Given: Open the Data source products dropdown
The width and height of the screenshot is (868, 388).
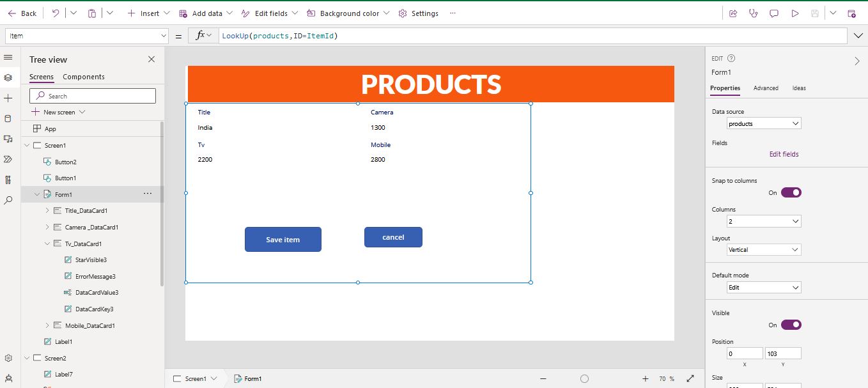Looking at the screenshot, I should point(763,123).
